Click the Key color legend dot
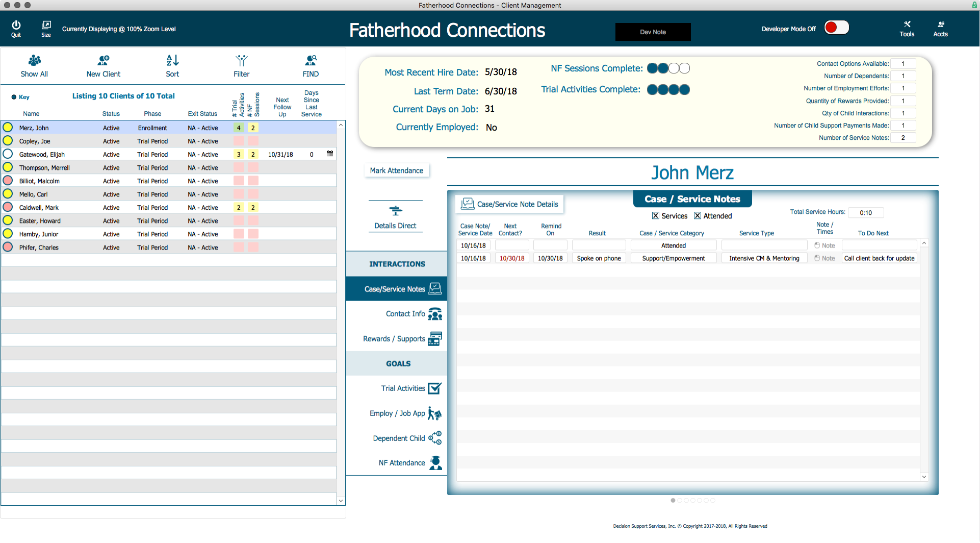Image resolution: width=980 pixels, height=543 pixels. point(14,97)
